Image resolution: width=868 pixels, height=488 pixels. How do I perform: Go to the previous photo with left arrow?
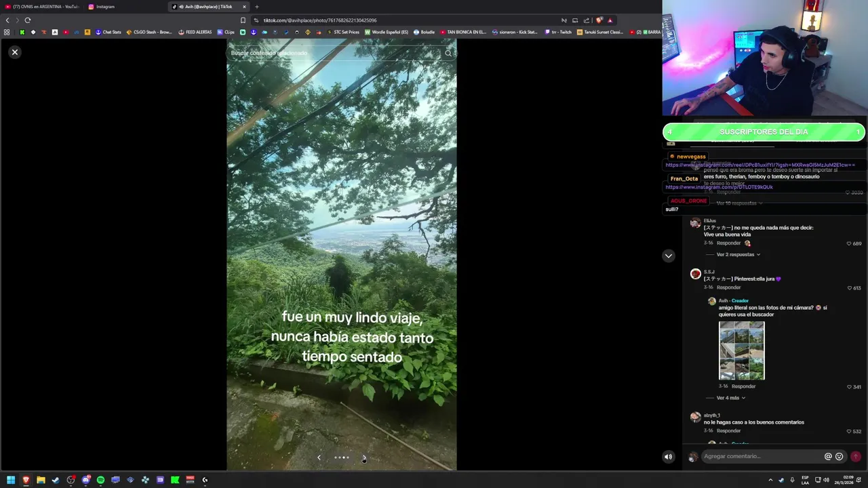click(x=319, y=457)
